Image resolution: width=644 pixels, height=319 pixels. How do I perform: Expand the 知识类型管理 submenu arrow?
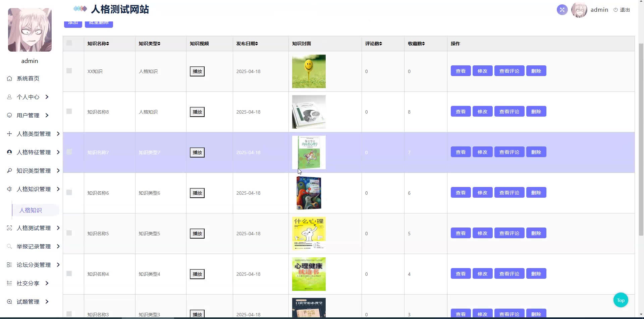point(58,171)
